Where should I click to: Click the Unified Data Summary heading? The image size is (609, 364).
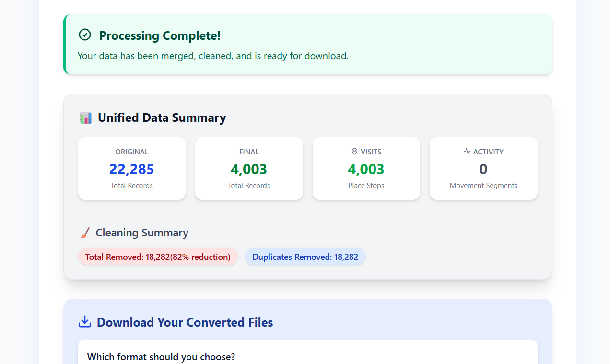pyautogui.click(x=162, y=117)
